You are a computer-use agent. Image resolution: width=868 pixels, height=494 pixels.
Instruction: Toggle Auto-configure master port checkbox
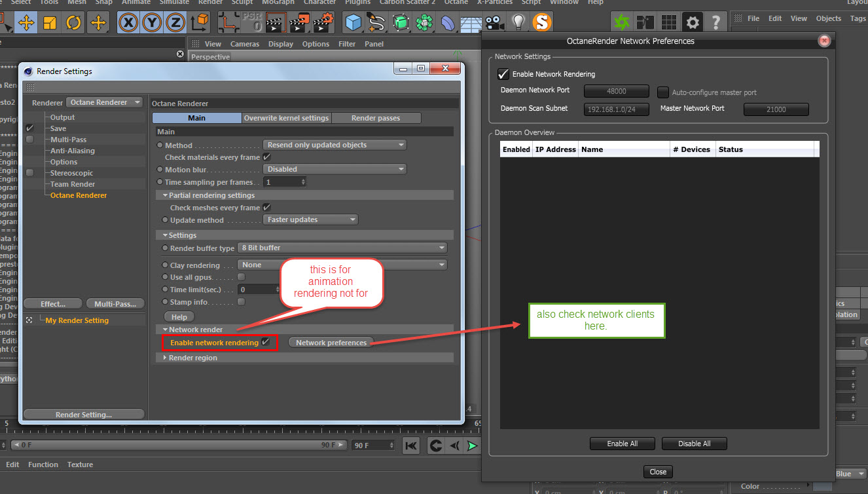(x=662, y=92)
